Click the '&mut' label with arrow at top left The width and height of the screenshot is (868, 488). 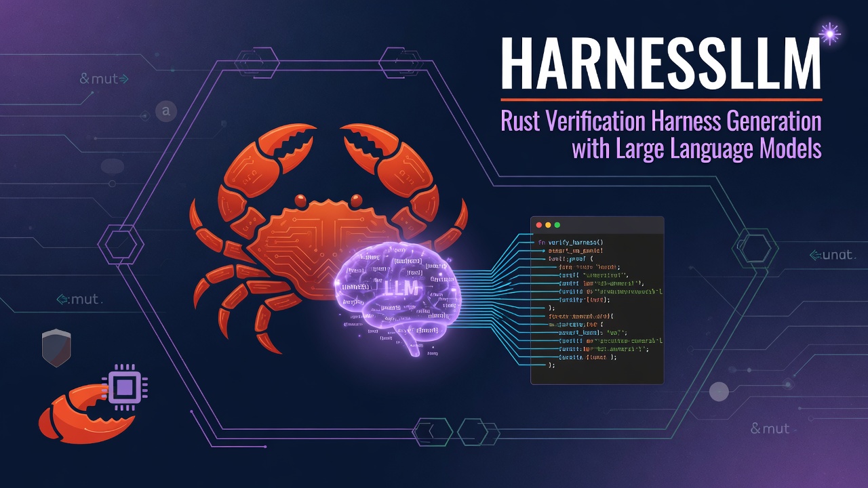coord(104,79)
